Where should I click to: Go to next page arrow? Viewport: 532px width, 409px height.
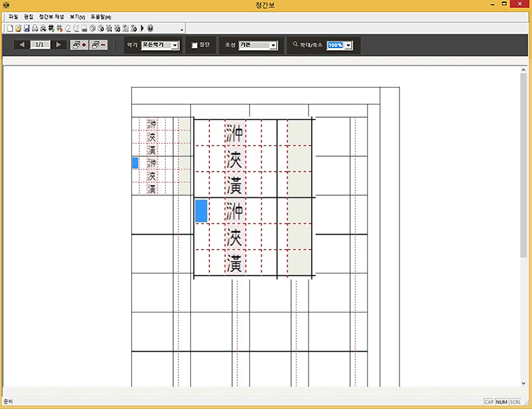coord(58,44)
